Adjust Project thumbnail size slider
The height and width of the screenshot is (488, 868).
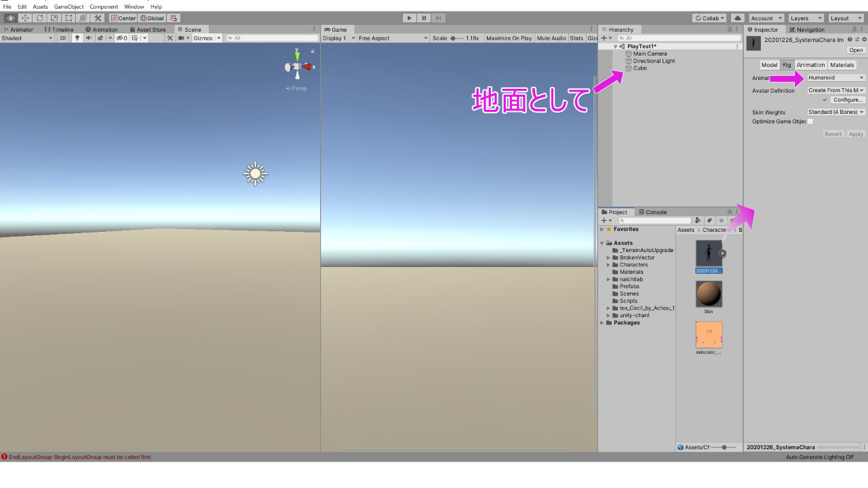tap(724, 447)
